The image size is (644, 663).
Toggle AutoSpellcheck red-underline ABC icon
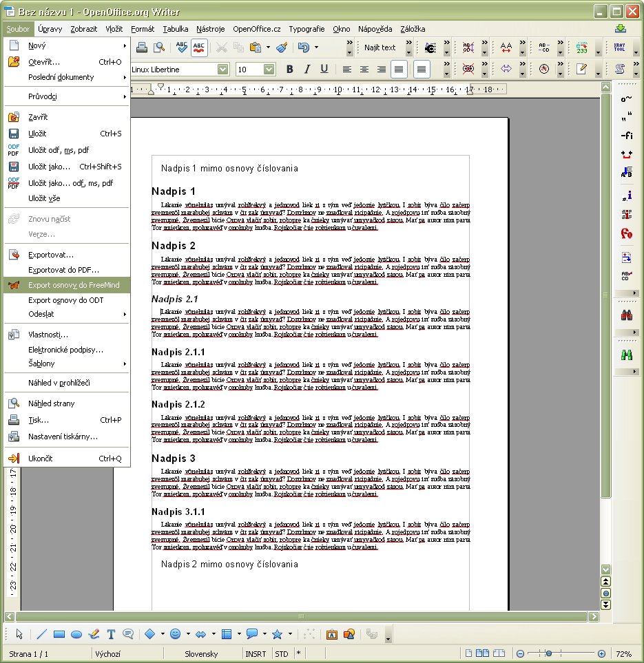[198, 48]
